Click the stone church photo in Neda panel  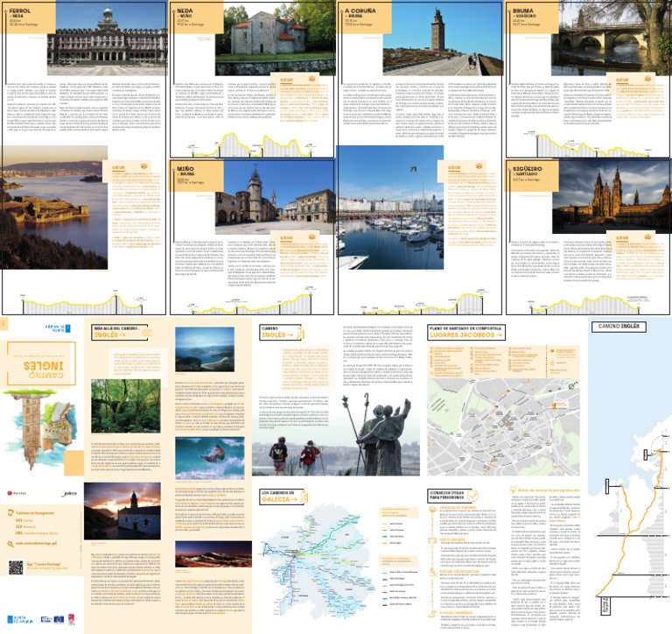(x=275, y=39)
